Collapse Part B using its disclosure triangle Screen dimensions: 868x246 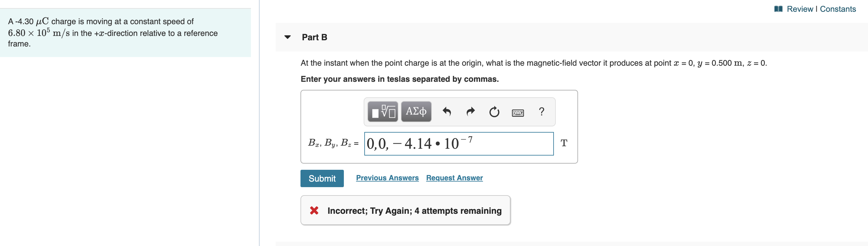(287, 37)
